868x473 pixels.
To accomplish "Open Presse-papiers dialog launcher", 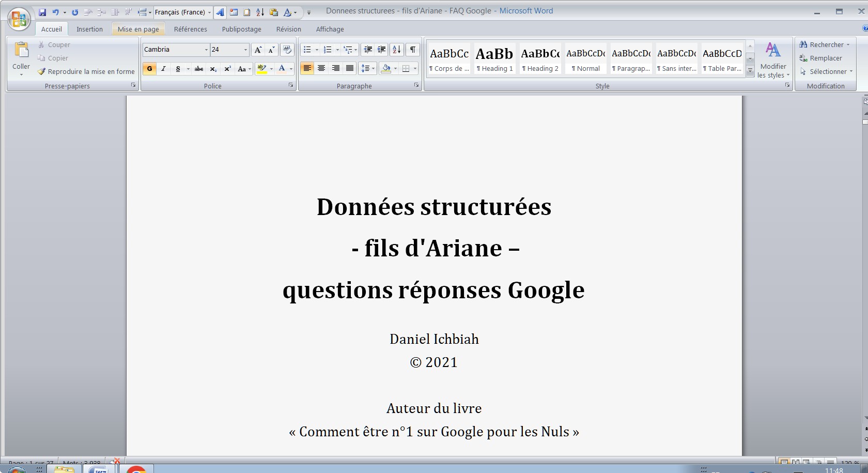I will [x=133, y=85].
